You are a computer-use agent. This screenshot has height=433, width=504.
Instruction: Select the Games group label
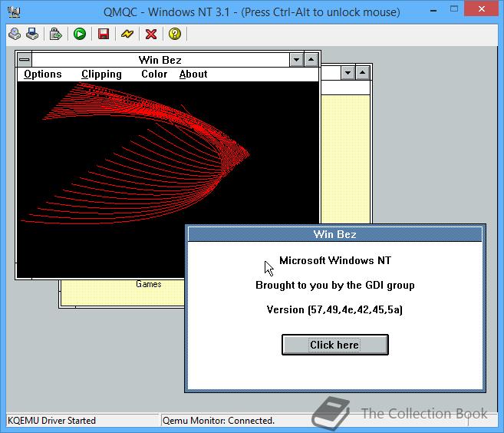(x=149, y=284)
